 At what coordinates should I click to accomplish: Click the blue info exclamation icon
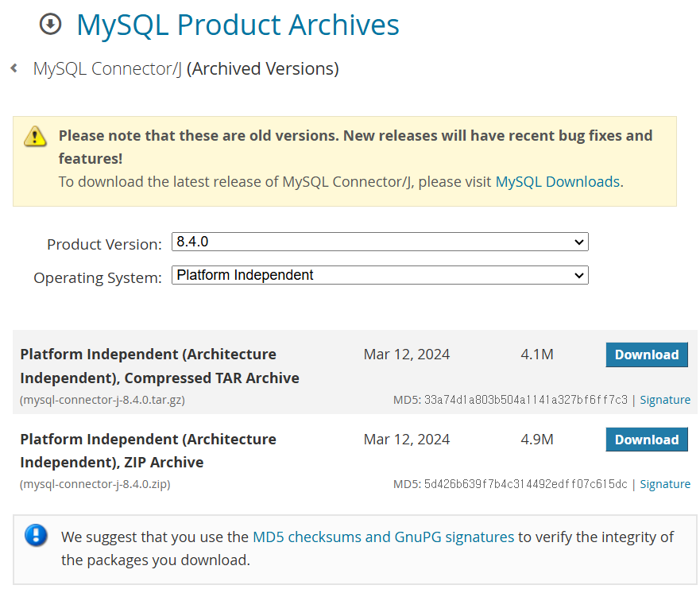(x=37, y=535)
